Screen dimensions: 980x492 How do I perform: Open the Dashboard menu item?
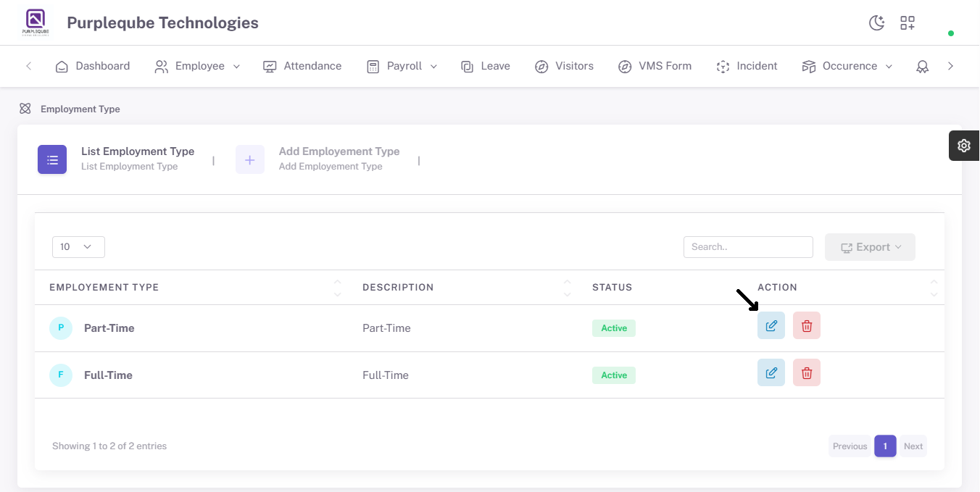click(93, 66)
